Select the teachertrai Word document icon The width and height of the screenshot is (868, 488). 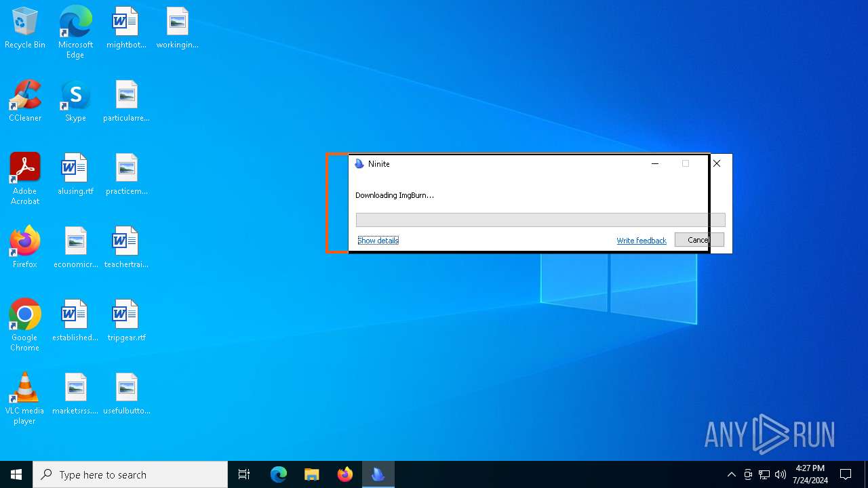click(x=126, y=248)
